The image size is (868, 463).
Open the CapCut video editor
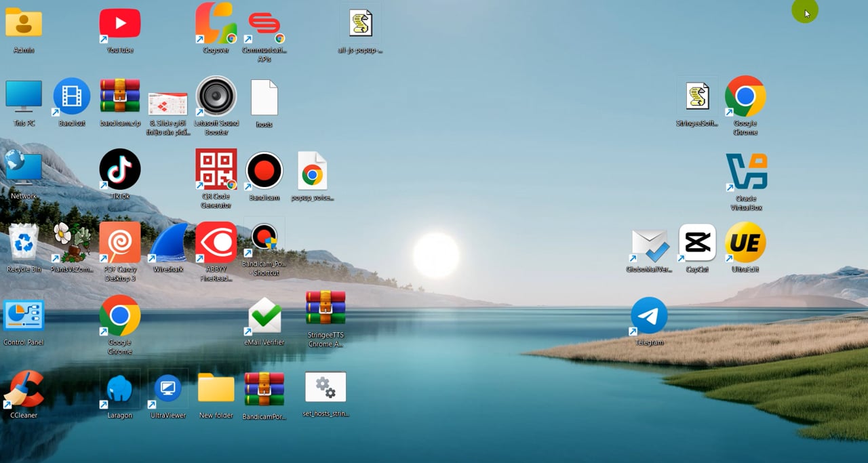click(x=697, y=243)
